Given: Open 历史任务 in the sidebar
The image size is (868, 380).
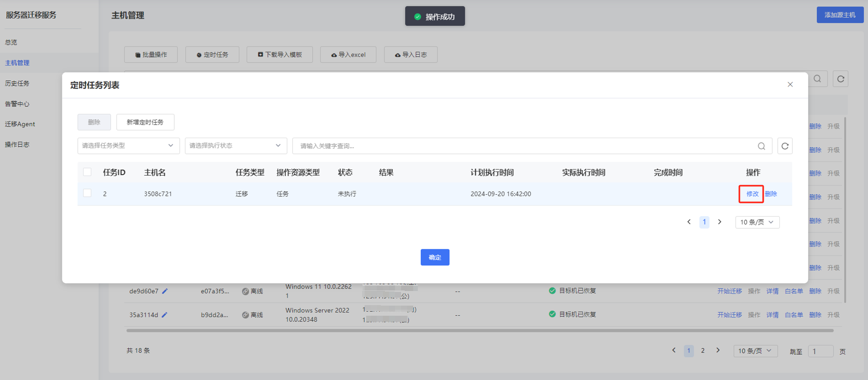Looking at the screenshot, I should 17,83.
